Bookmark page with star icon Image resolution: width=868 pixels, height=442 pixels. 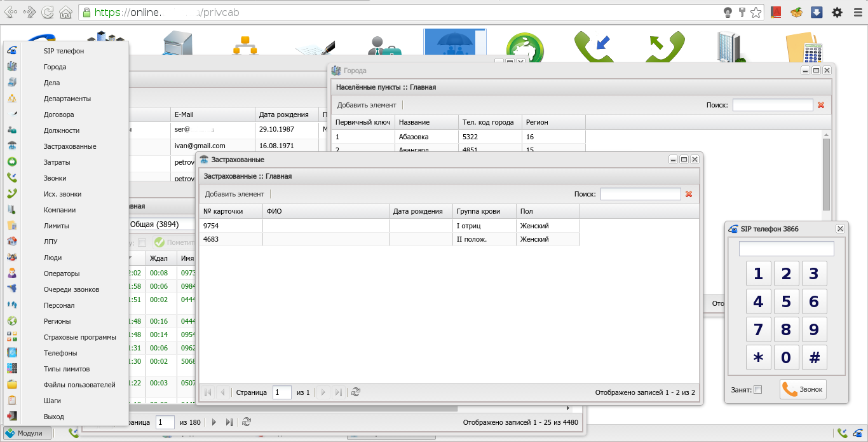tap(756, 12)
